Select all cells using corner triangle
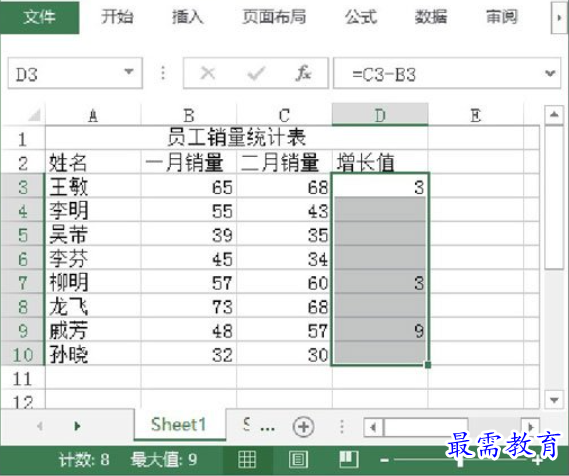This screenshot has width=569, height=476. point(34,115)
